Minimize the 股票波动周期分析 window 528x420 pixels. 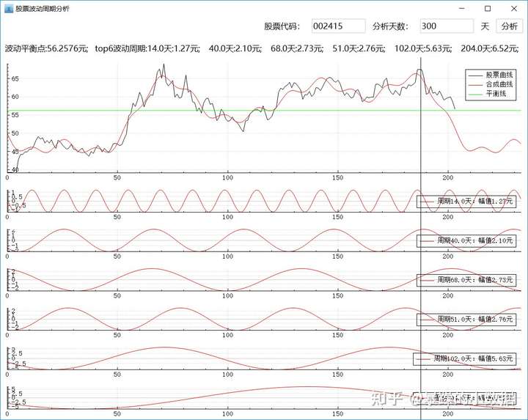tap(462, 8)
